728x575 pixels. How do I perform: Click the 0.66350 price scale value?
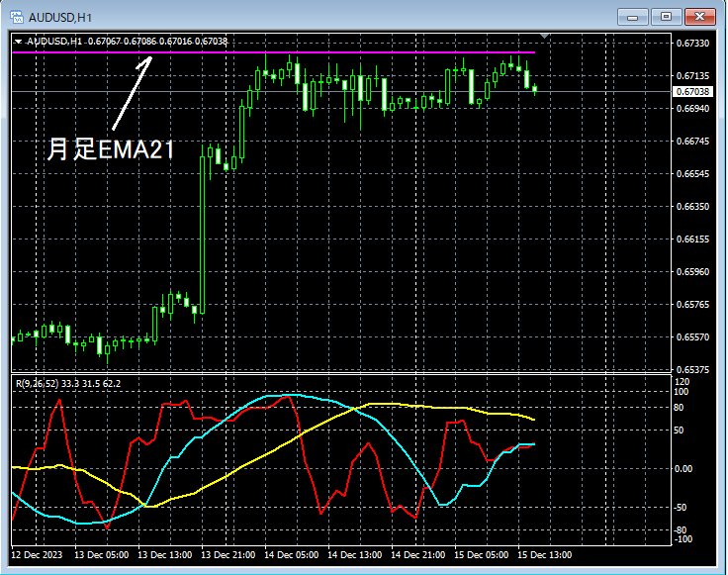point(692,206)
